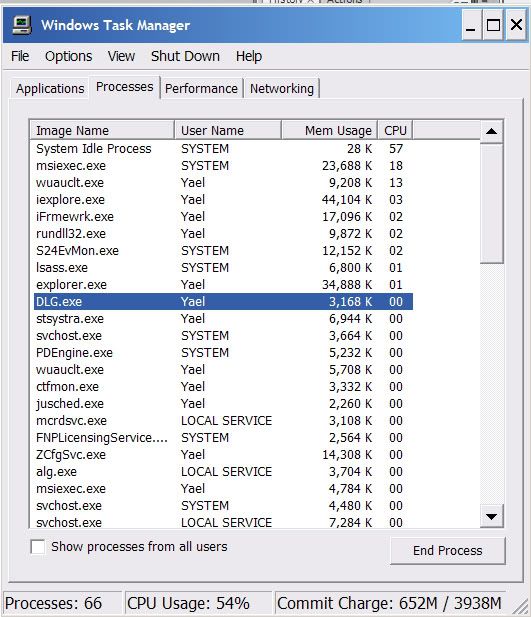
Task: Sort by Image Name column header
Action: pos(102,130)
